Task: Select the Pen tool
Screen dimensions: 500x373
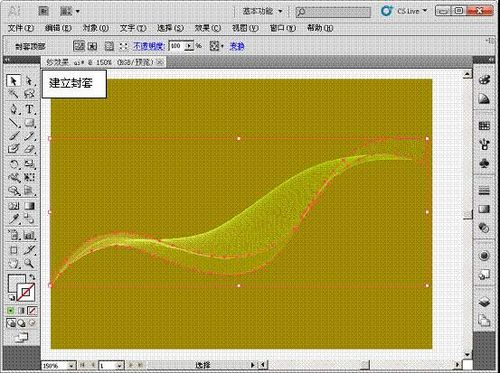Action: [13, 109]
